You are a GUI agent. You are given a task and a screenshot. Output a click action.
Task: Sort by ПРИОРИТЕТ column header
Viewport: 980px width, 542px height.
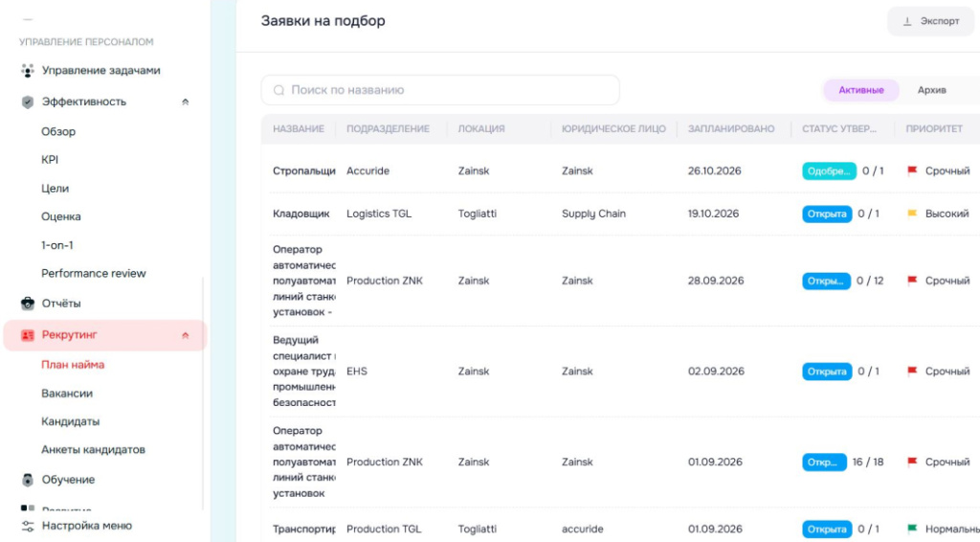coord(934,129)
